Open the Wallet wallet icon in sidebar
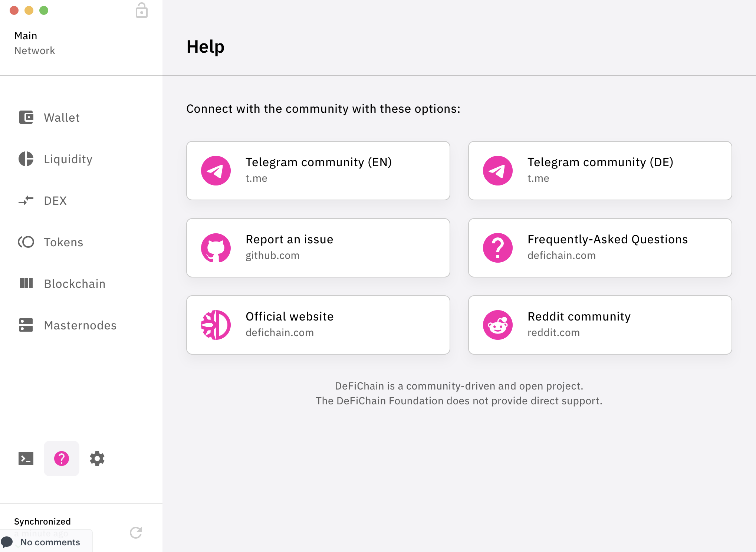The image size is (756, 552). click(x=26, y=118)
